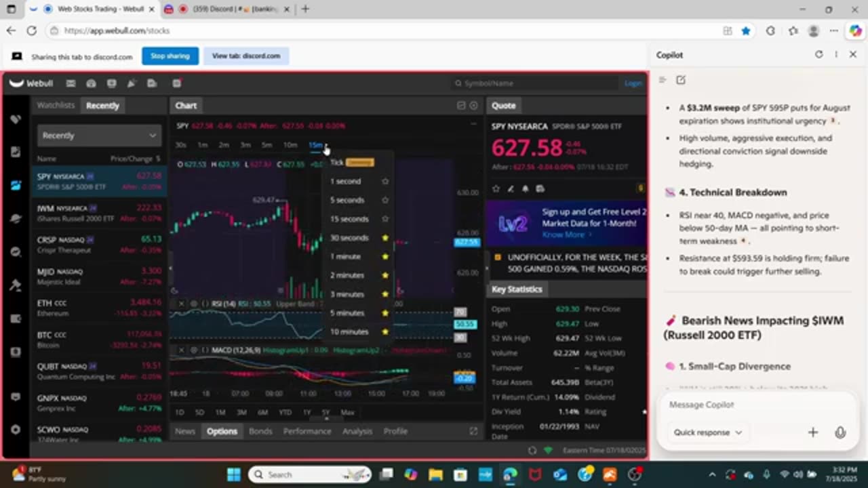The image size is (868, 488).
Task: Toggle favorite star for 1 minute interval
Action: tap(385, 257)
